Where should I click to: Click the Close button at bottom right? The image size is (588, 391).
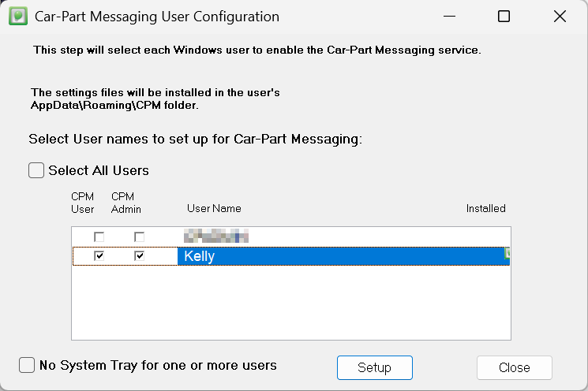click(x=514, y=367)
